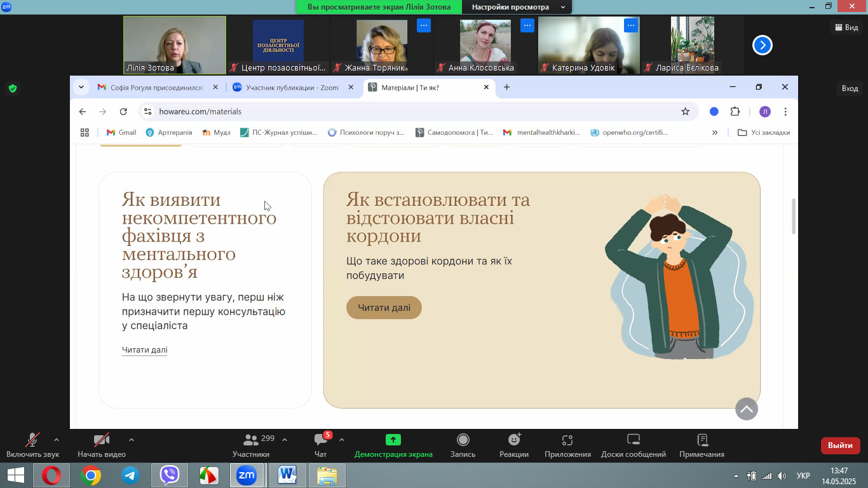Viewport: 868px width, 488px height.
Task: Select Лариса Бєлікова video thumbnail
Action: [x=692, y=45]
